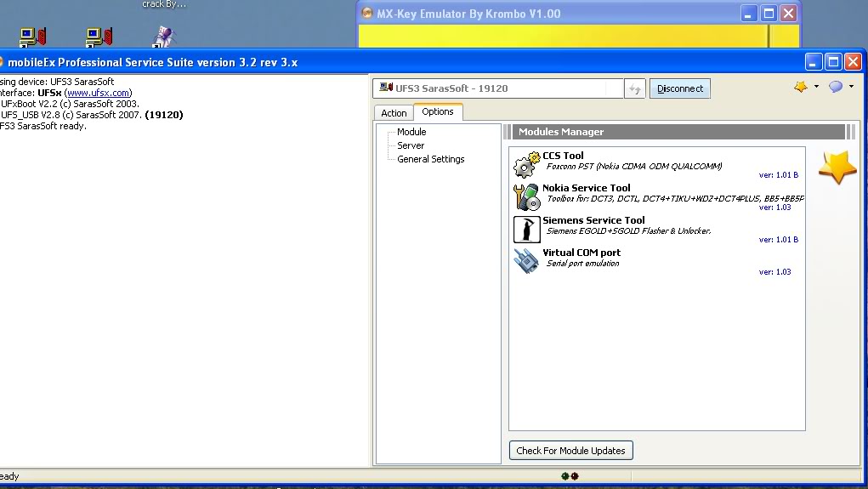The image size is (868, 489).
Task: Open the star icon dropdown arrow
Action: pyautogui.click(x=816, y=87)
